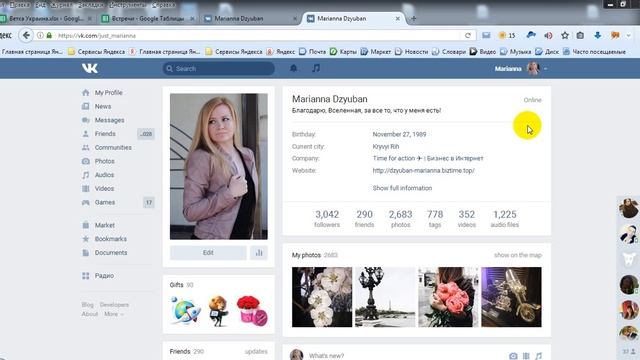
Task: Open the street lamp photo thumbnail
Action: [385, 297]
